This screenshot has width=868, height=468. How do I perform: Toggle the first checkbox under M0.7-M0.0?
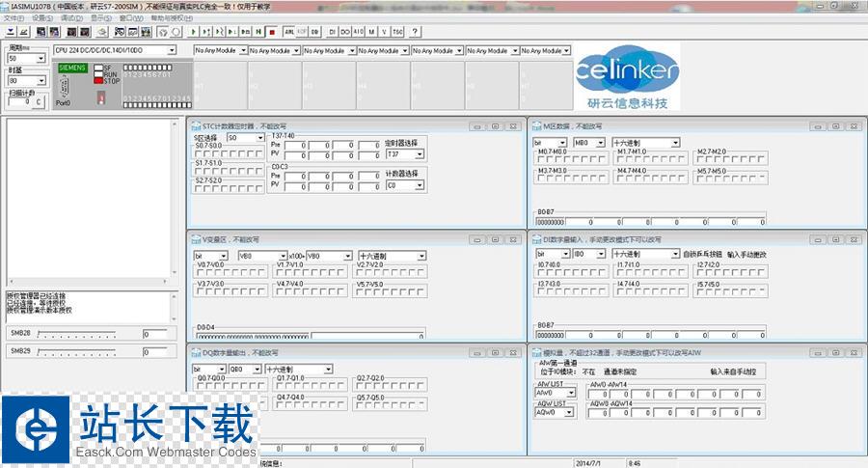click(541, 160)
